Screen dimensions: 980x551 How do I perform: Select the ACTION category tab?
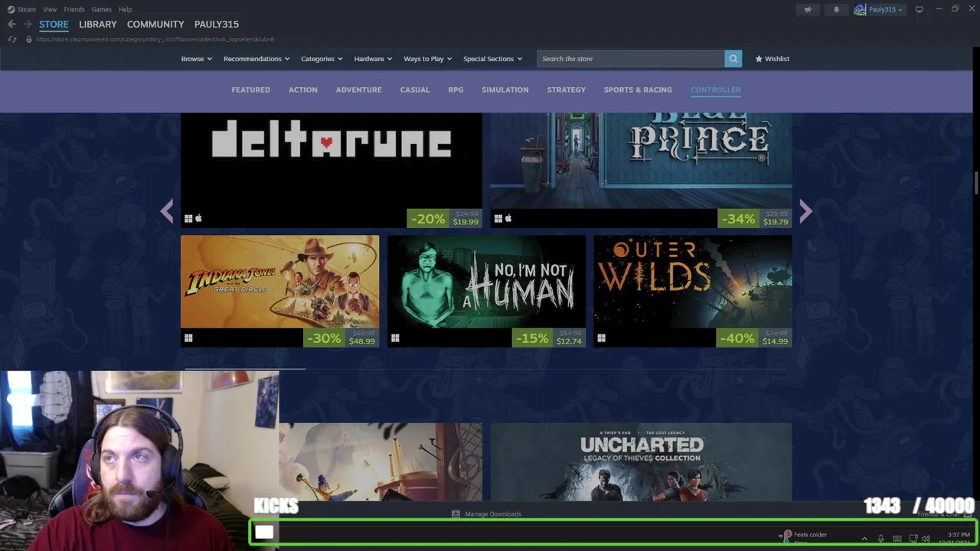pyautogui.click(x=303, y=90)
